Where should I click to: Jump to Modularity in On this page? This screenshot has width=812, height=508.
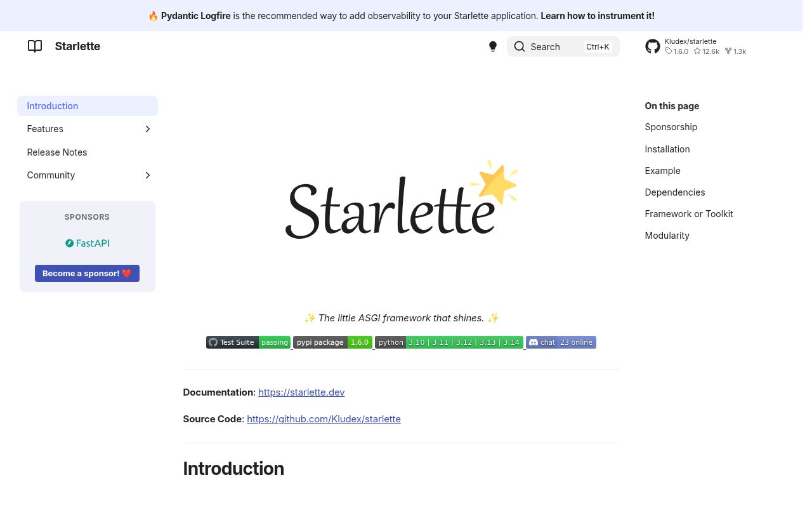click(667, 236)
